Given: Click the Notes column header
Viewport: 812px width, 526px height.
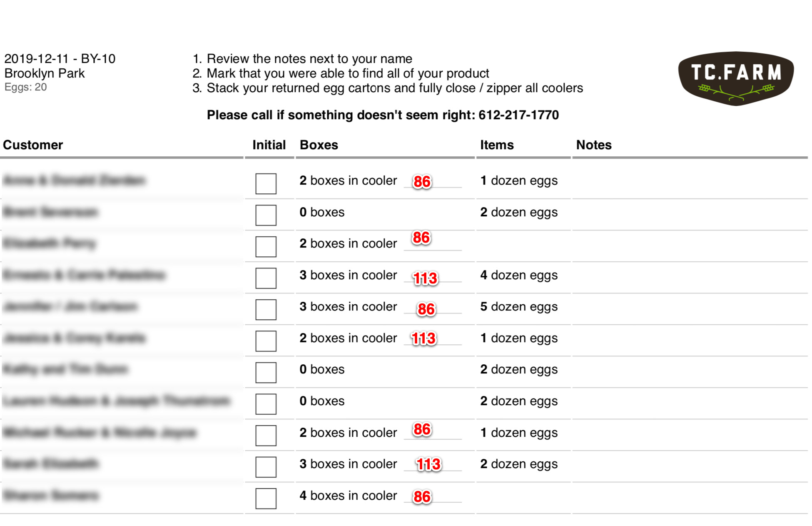Looking at the screenshot, I should click(593, 145).
